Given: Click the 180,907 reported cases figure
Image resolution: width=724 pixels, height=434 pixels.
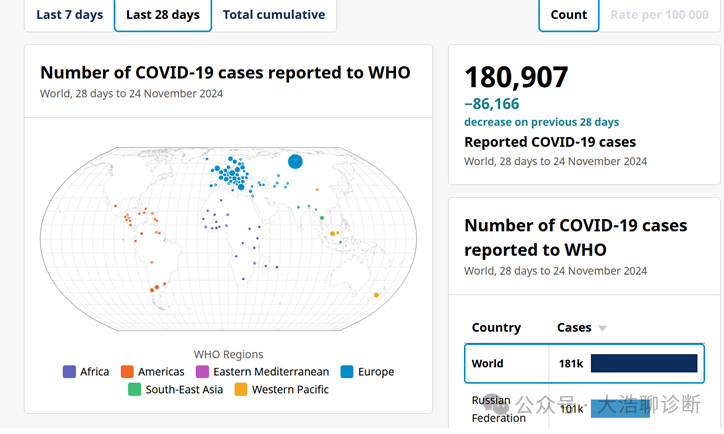Looking at the screenshot, I should coord(516,77).
